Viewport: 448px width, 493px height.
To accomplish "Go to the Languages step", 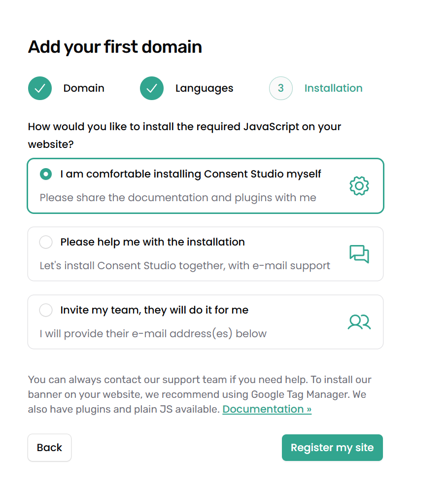I will pyautogui.click(x=204, y=88).
